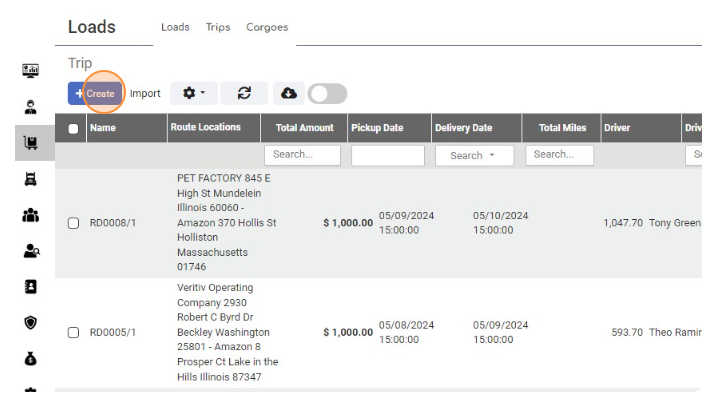The image size is (718, 393).
Task: Click the cloud download export icon
Action: pyautogui.click(x=288, y=93)
